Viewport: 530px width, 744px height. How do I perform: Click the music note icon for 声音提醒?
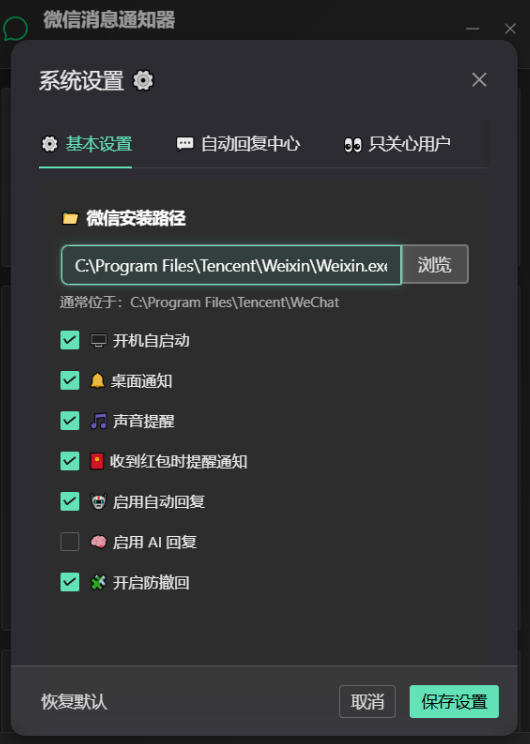[99, 421]
